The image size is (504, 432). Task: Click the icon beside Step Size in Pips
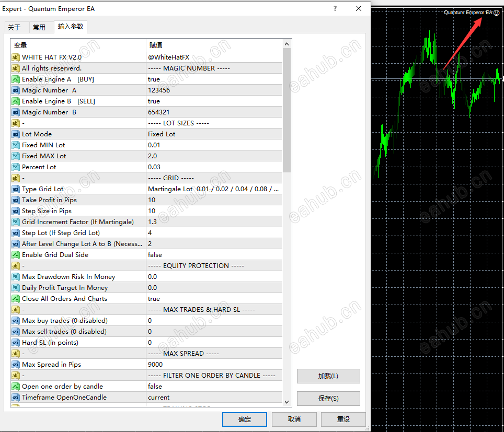(x=16, y=211)
